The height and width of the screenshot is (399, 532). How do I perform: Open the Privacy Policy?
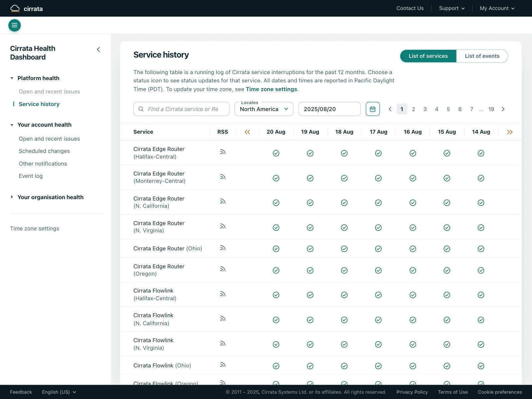click(412, 392)
